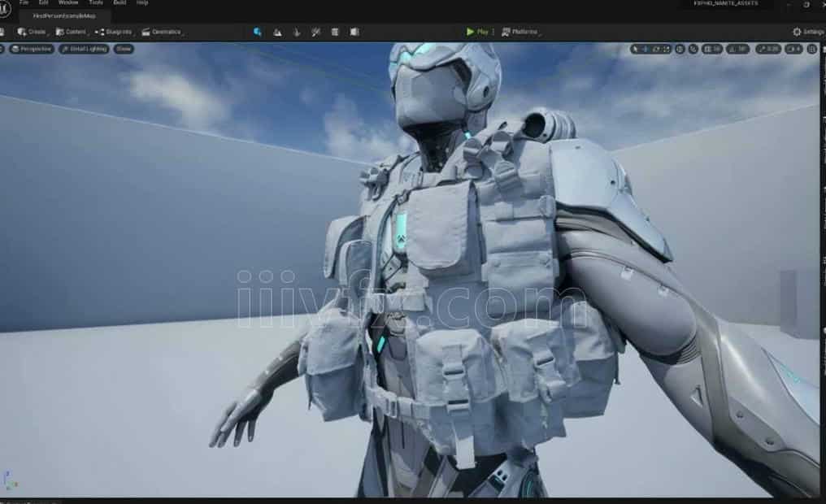Click the Select Mode icon in toolbar

258,32
